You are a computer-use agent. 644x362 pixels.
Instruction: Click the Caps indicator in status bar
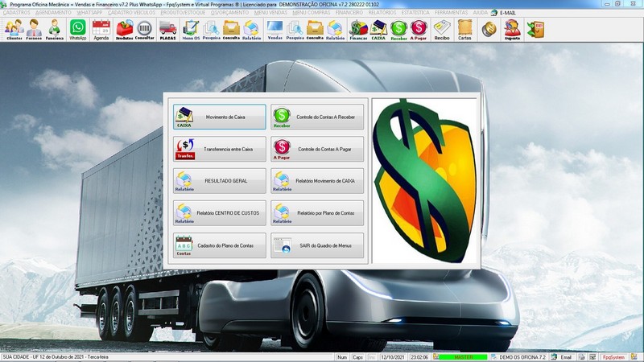(357, 357)
